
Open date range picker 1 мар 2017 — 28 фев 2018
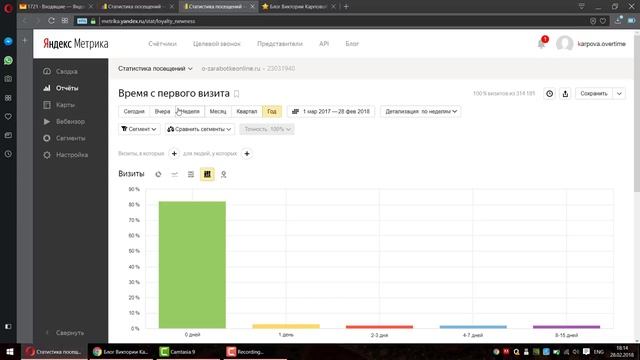click(331, 111)
